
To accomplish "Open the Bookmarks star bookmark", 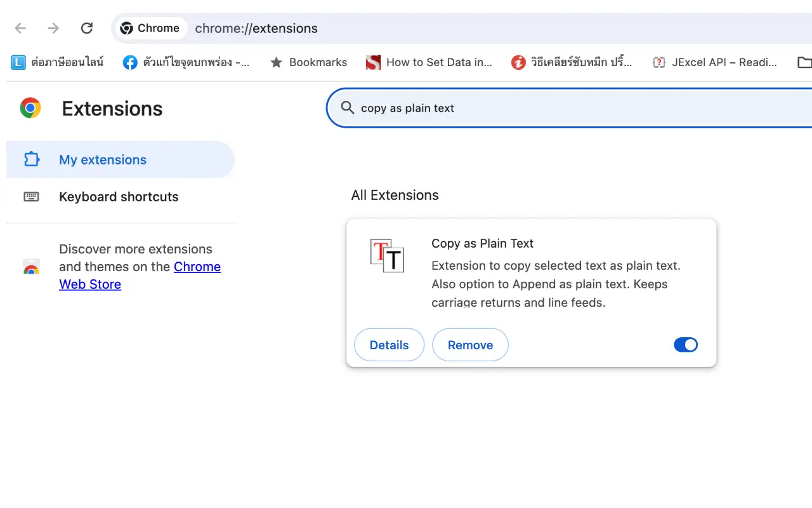I will [308, 62].
